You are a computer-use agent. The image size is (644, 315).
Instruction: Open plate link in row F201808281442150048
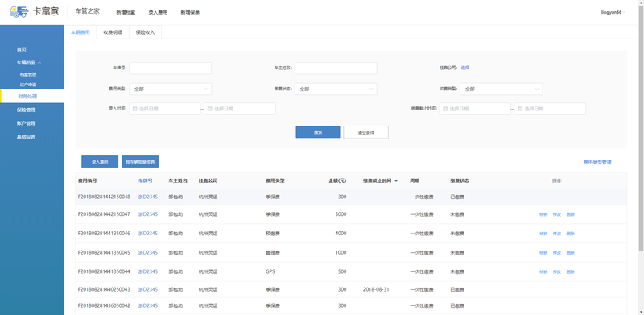tap(148, 197)
